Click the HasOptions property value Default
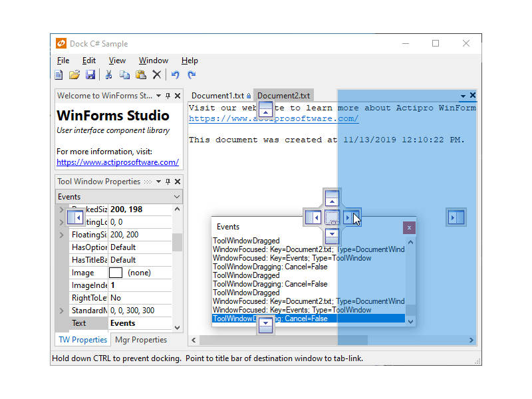Viewport: 532px width, 399px height. 140,247
